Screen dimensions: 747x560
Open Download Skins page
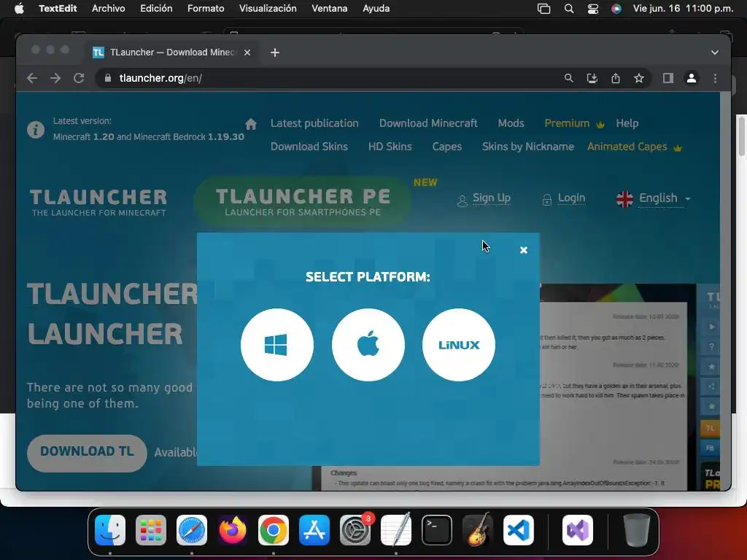309,147
